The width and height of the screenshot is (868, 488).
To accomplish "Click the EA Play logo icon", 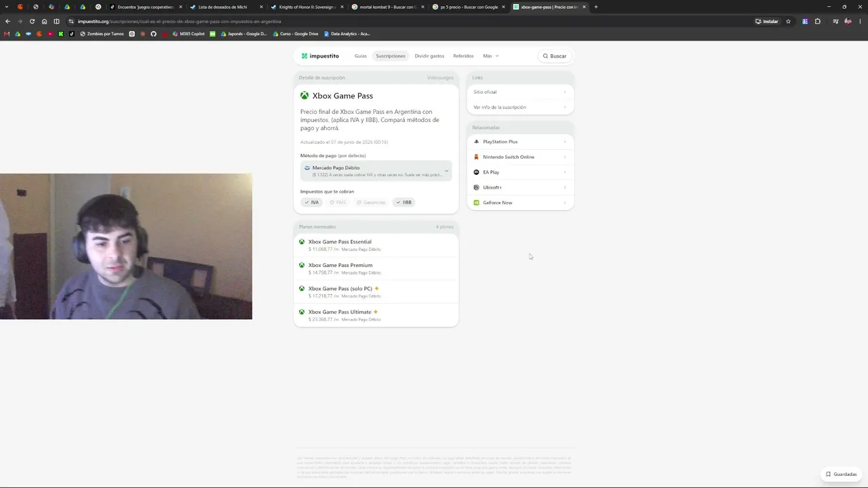I will (x=476, y=172).
